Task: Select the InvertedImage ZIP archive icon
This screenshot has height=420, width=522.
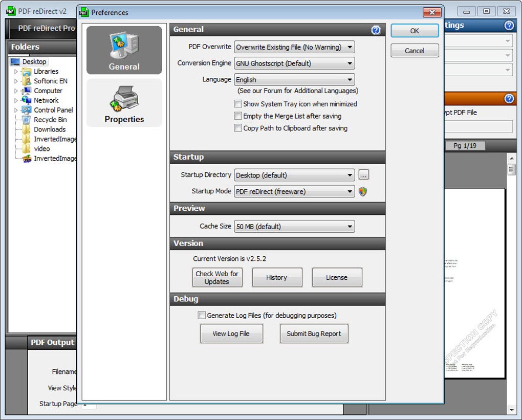Action: click(27, 159)
